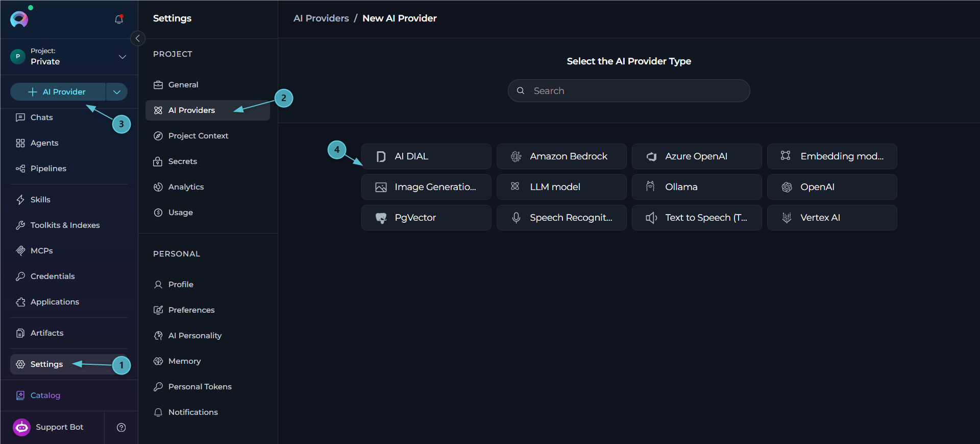Click the app logo in the top corner

coord(19,19)
